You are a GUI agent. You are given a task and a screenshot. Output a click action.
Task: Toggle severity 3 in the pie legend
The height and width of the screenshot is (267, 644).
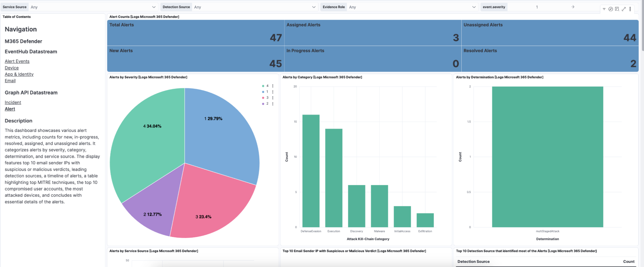tap(267, 98)
